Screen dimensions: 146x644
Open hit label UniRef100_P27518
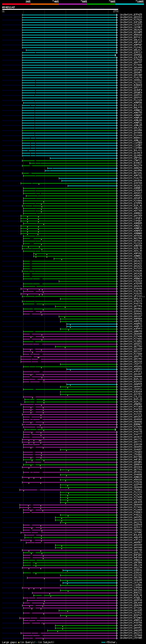(x=131, y=60)
